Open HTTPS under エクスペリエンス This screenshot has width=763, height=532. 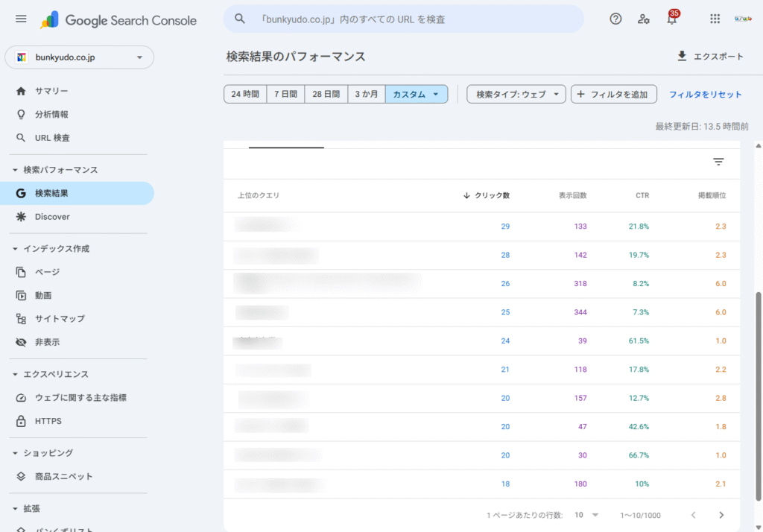pyautogui.click(x=46, y=421)
